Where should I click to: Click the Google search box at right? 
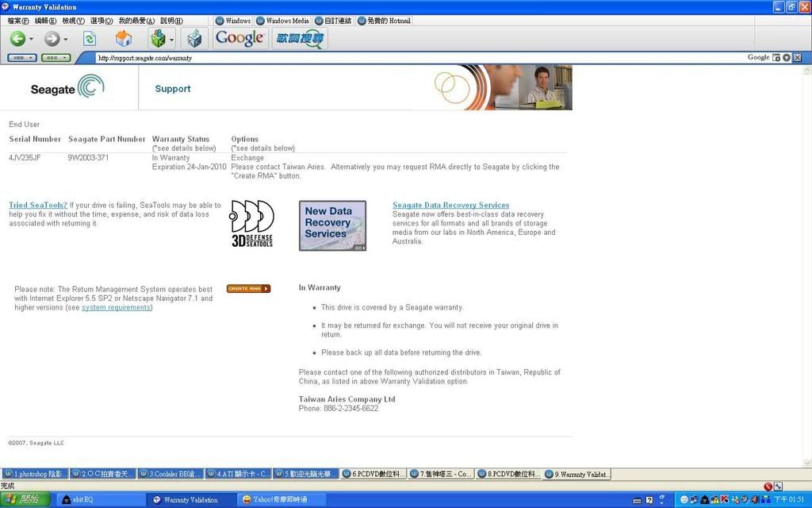758,57
